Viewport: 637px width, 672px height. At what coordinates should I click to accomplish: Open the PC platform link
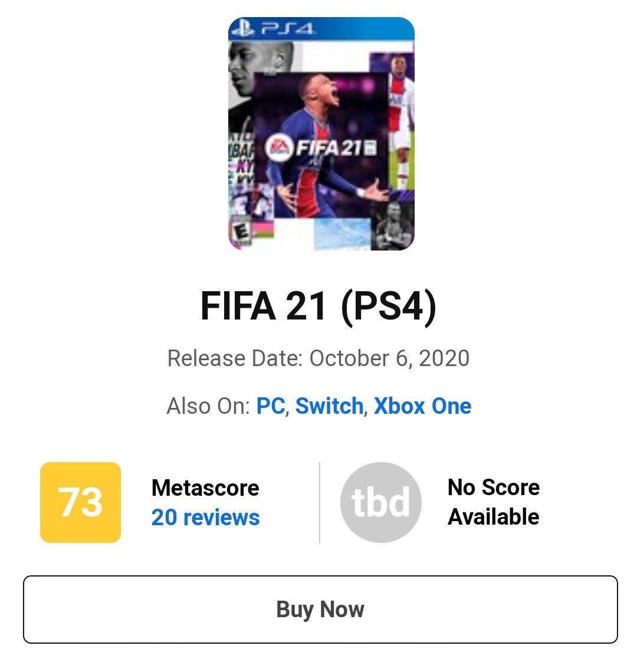click(x=271, y=406)
